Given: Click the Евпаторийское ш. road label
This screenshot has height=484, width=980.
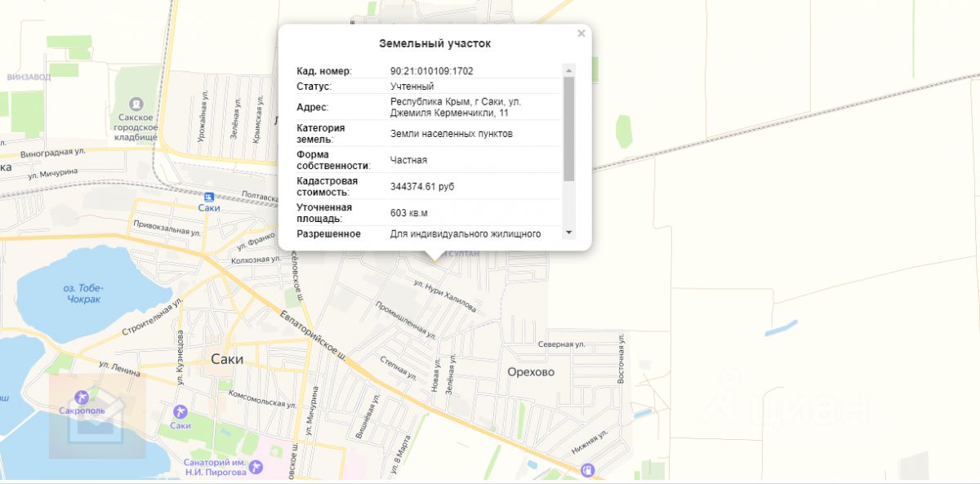Looking at the screenshot, I should coord(314,334).
